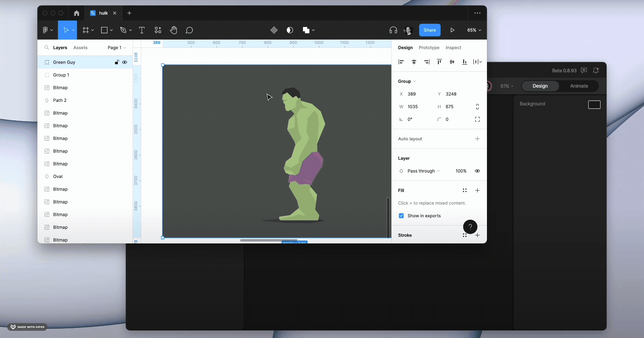Select the Move tool
This screenshot has height=338, width=644.
66,30
